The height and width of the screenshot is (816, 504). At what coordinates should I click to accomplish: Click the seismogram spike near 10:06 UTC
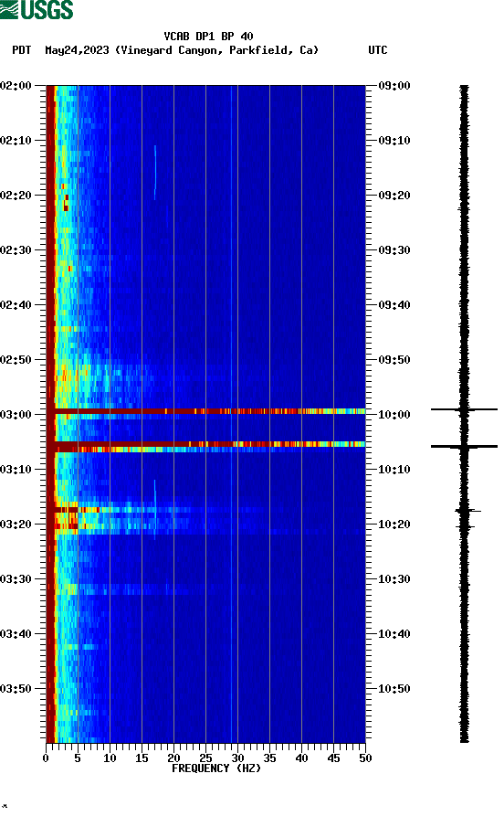coord(464,446)
